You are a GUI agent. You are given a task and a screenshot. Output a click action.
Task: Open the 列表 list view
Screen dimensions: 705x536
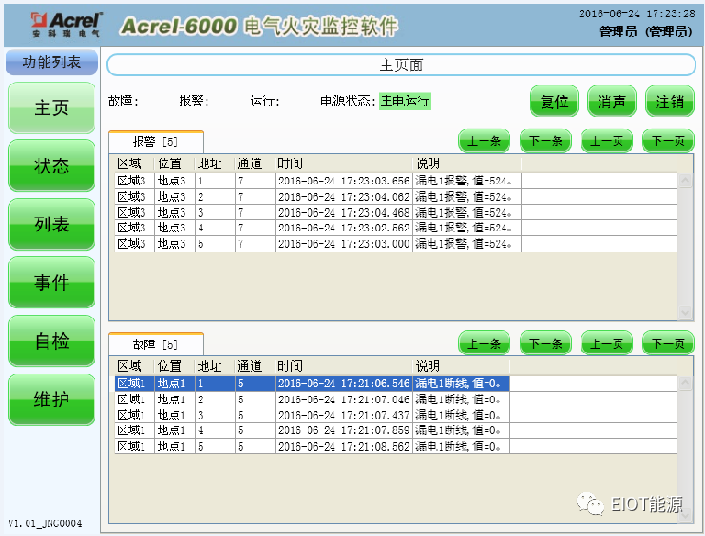pyautogui.click(x=51, y=224)
